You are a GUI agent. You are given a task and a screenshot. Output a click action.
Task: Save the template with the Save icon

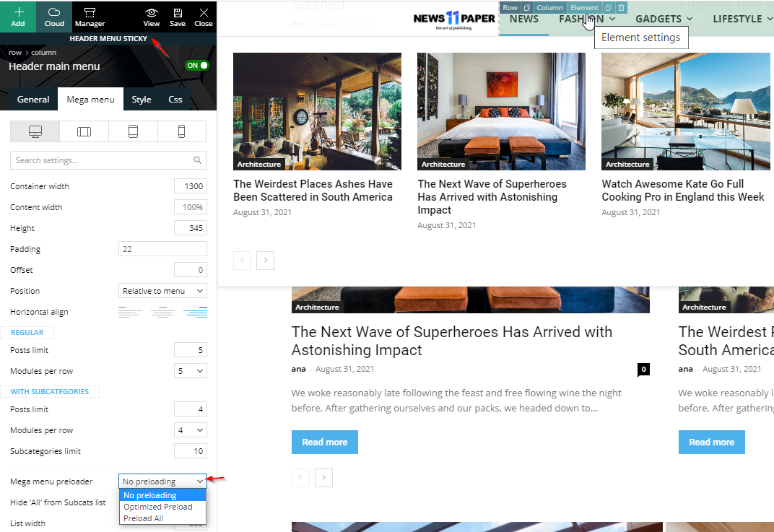click(x=177, y=17)
